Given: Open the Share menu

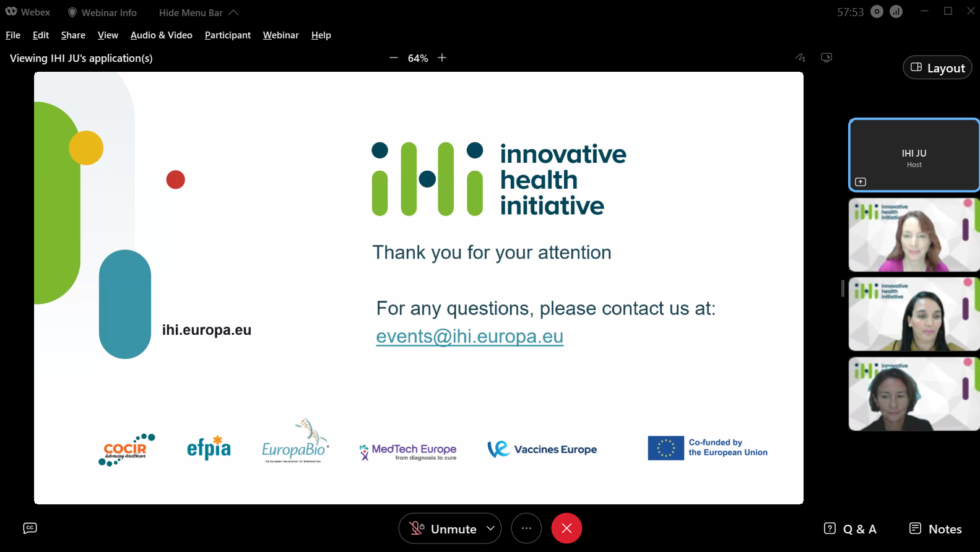Looking at the screenshot, I should point(73,35).
